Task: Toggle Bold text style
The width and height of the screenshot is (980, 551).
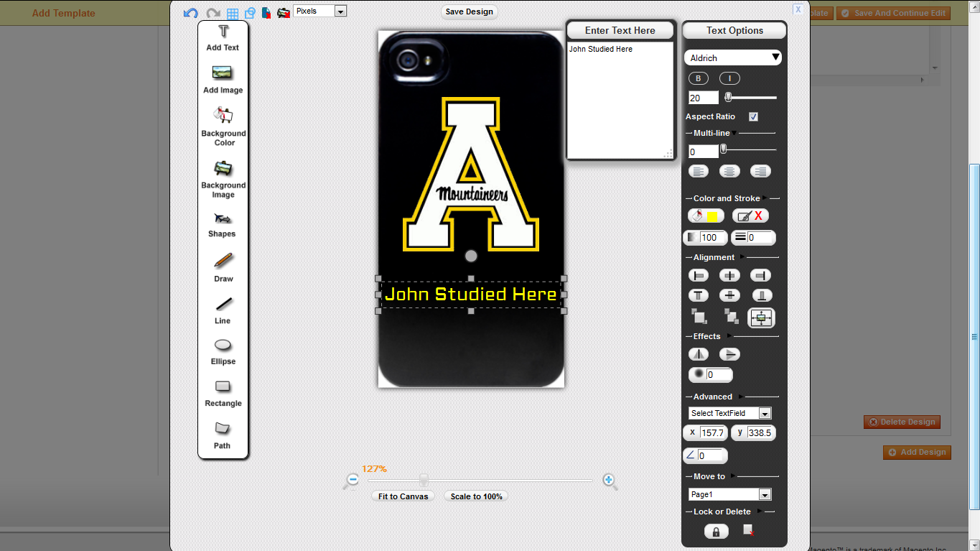Action: [x=698, y=78]
